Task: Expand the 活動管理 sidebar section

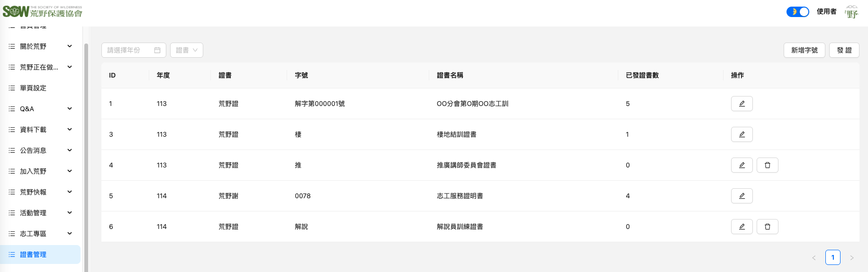Action: pyautogui.click(x=70, y=213)
